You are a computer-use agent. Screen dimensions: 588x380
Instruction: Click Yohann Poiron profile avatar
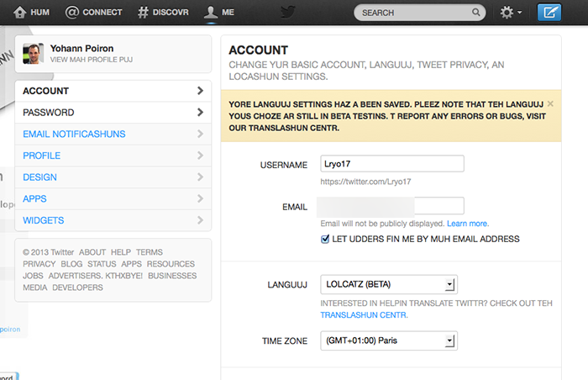click(x=34, y=53)
